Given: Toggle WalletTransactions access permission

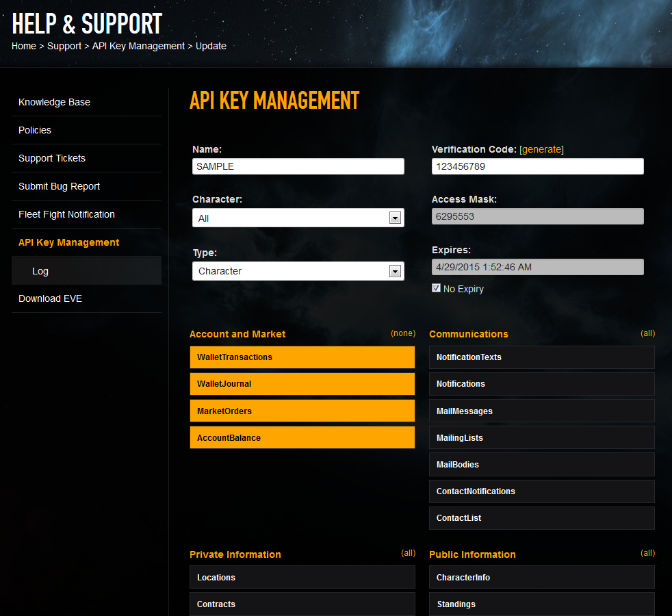Looking at the screenshot, I should click(x=302, y=357).
